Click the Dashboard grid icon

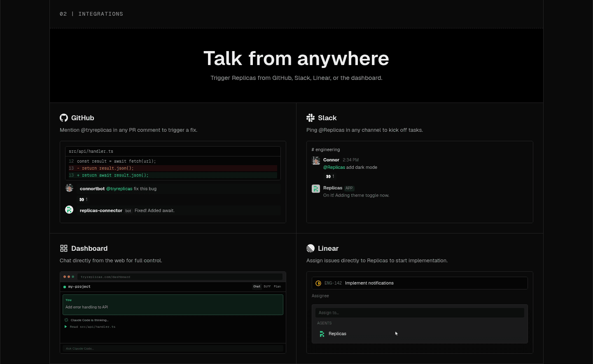(x=64, y=248)
